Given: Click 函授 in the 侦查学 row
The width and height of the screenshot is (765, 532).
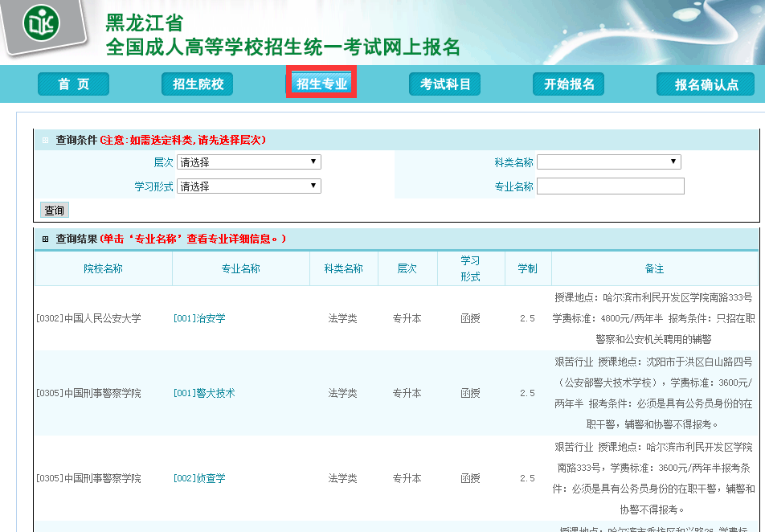Looking at the screenshot, I should (x=470, y=478).
